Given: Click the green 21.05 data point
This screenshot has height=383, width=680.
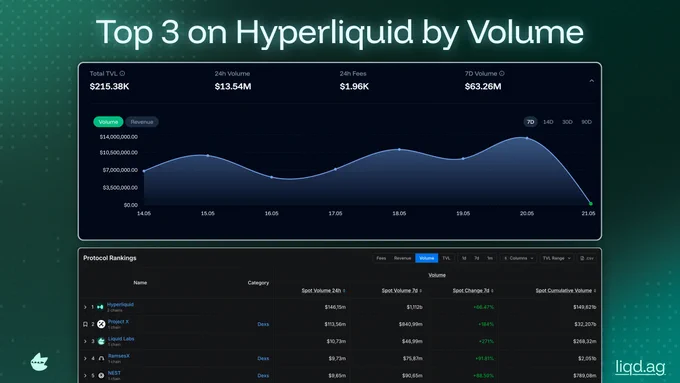Looking at the screenshot, I should point(590,203).
